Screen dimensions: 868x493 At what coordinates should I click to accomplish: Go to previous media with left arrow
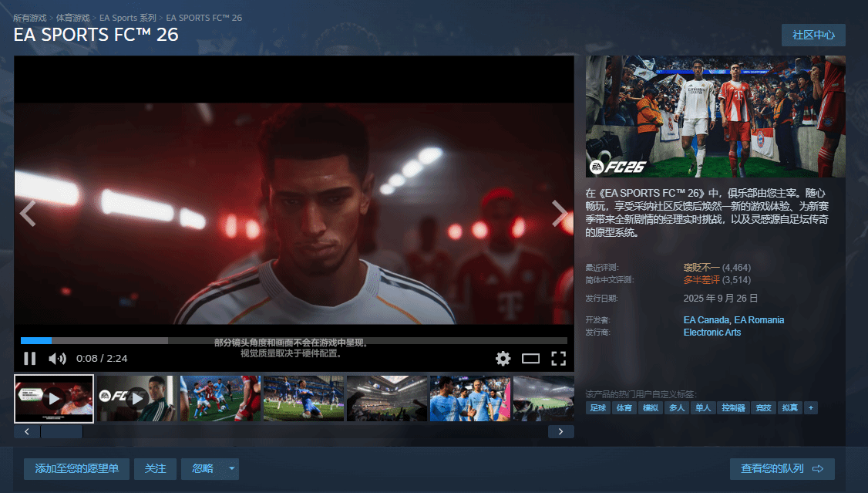(28, 214)
